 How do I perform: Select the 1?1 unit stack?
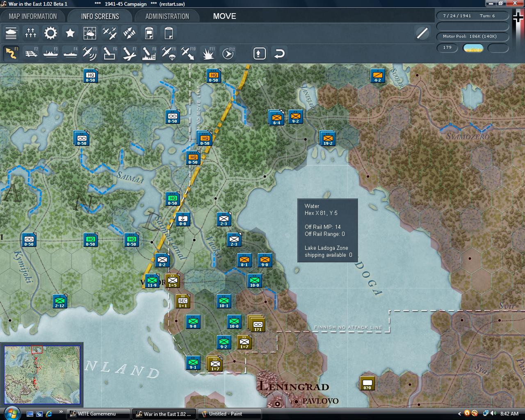(x=257, y=324)
